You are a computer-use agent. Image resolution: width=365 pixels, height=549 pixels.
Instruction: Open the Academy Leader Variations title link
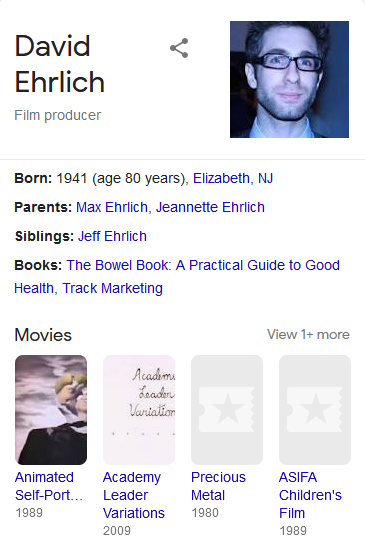point(134,495)
